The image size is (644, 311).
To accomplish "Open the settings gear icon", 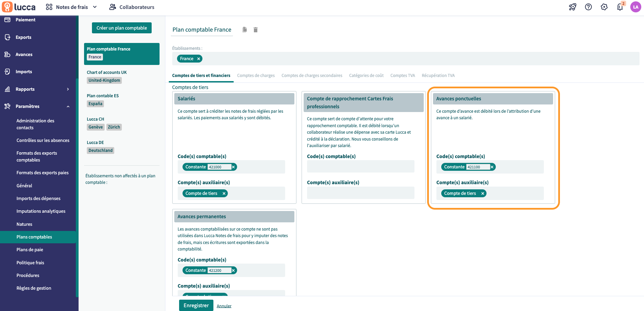I will (x=604, y=7).
